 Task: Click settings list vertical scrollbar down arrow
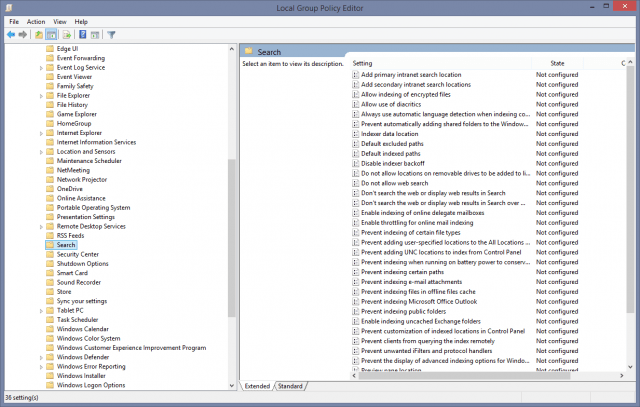pyautogui.click(x=630, y=367)
